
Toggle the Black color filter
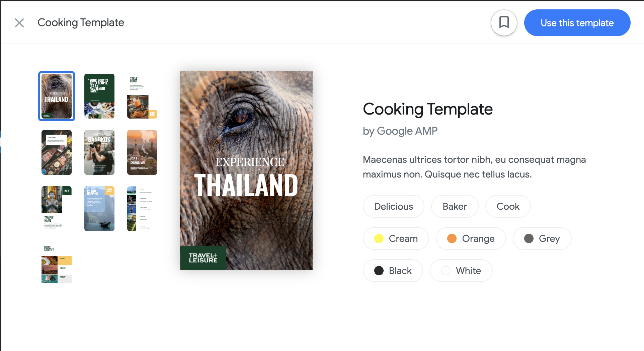(393, 271)
